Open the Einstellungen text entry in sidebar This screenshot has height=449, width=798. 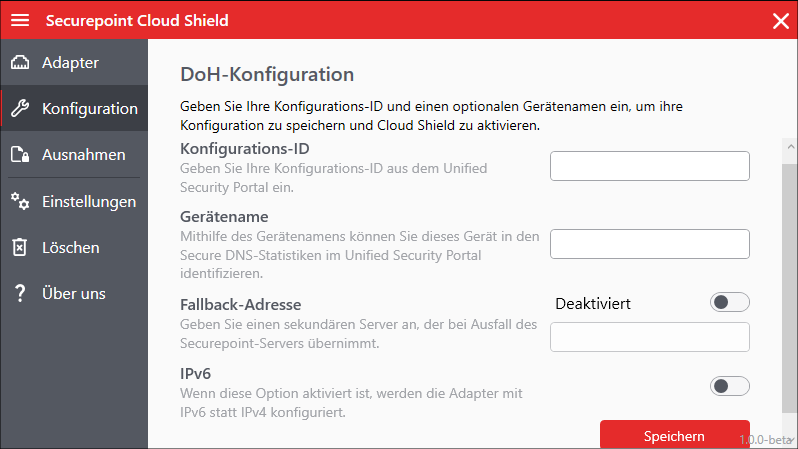89,201
